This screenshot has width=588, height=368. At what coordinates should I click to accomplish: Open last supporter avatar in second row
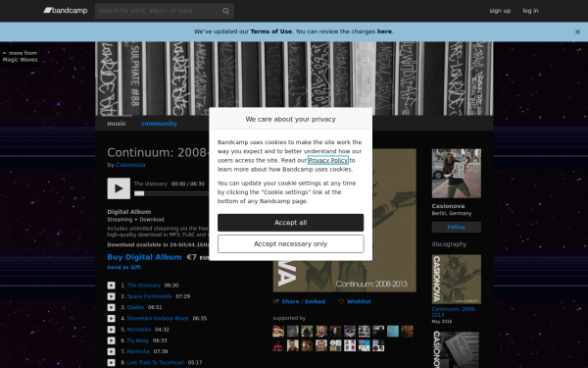point(378,345)
